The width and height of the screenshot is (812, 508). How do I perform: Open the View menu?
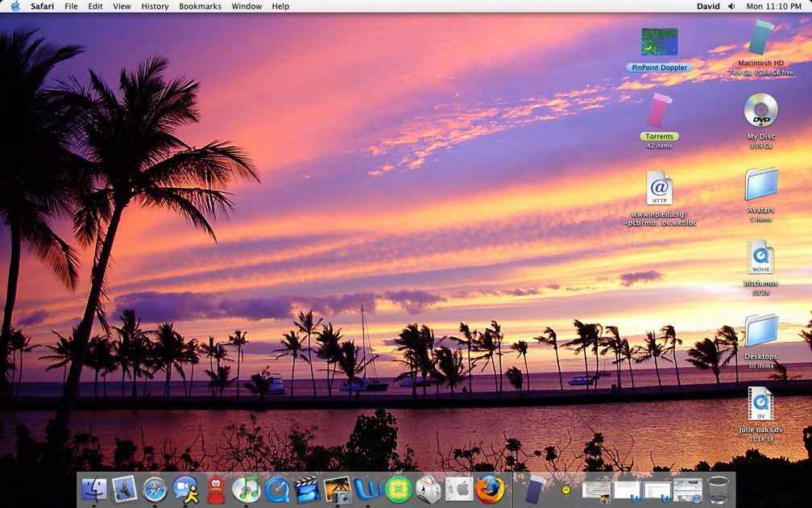[x=122, y=6]
